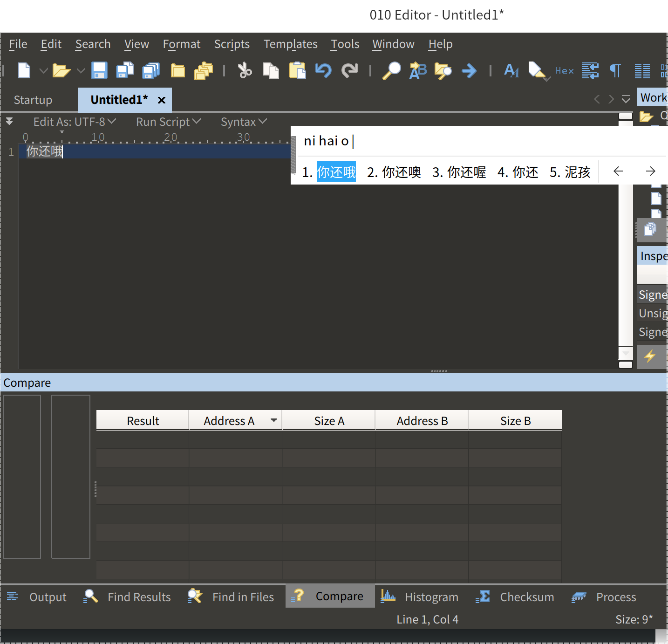Open the Syntax dropdown

click(x=244, y=122)
